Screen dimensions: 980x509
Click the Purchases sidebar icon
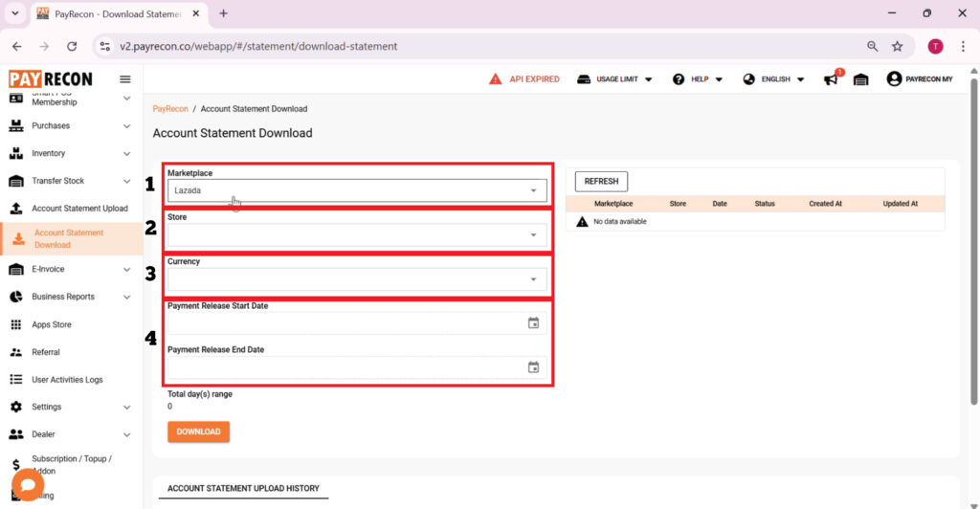[16, 125]
